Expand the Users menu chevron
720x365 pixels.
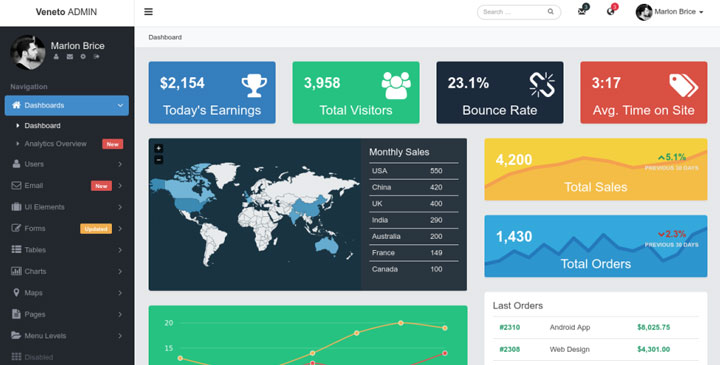(120, 164)
